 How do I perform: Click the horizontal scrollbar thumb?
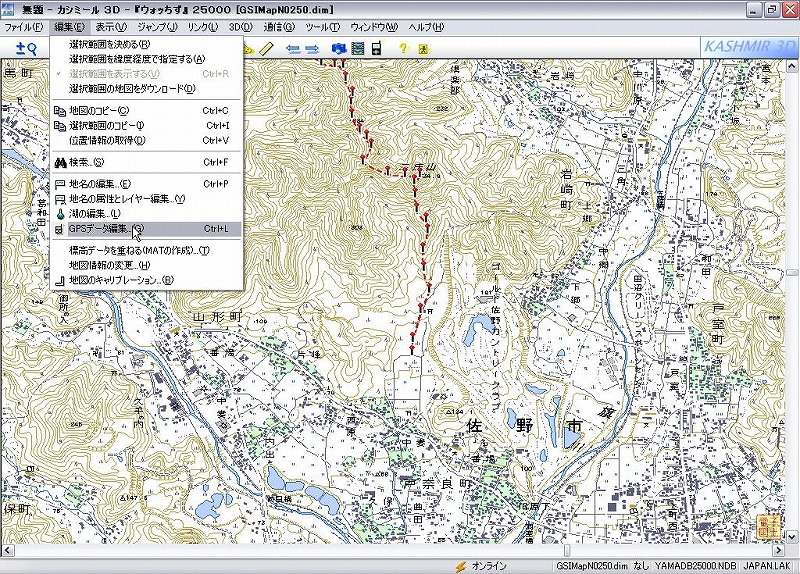(567, 551)
